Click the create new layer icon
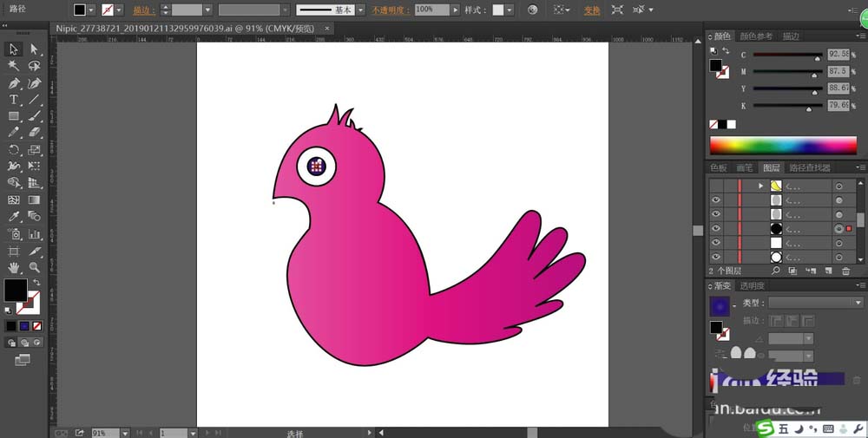 coord(828,271)
